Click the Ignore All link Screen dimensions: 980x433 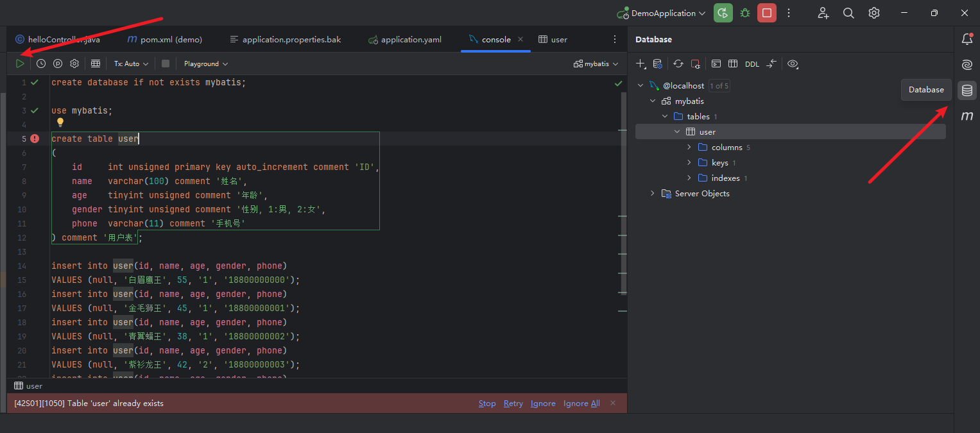point(581,403)
